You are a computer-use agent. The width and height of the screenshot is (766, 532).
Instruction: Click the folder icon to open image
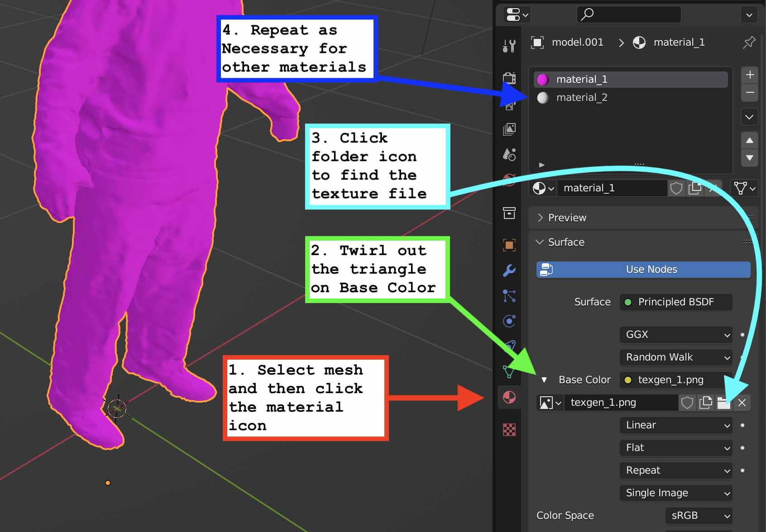(723, 403)
